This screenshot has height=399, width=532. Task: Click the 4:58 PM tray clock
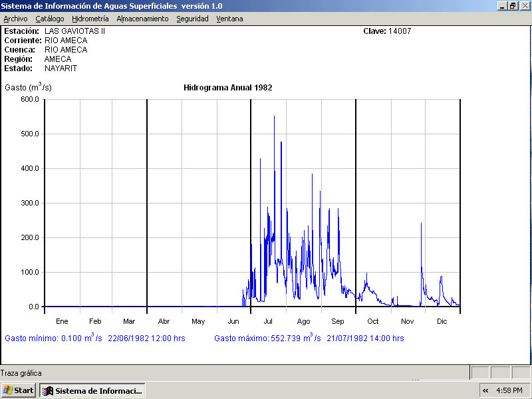[509, 390]
